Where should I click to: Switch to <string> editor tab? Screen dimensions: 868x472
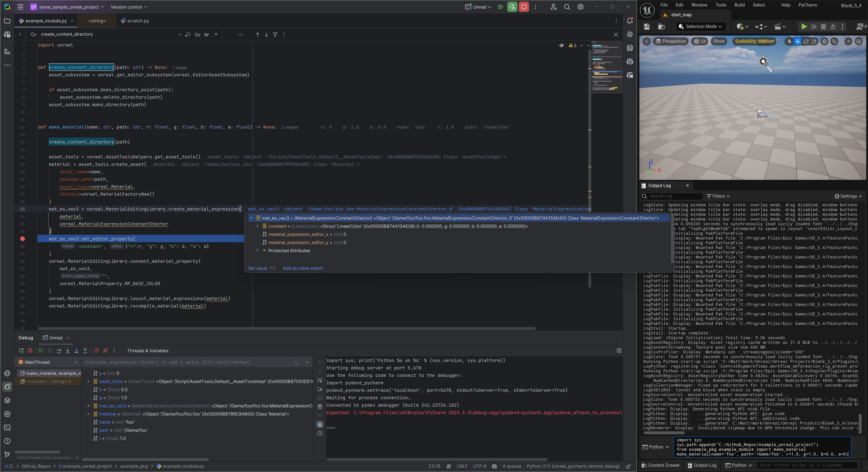[x=97, y=21]
